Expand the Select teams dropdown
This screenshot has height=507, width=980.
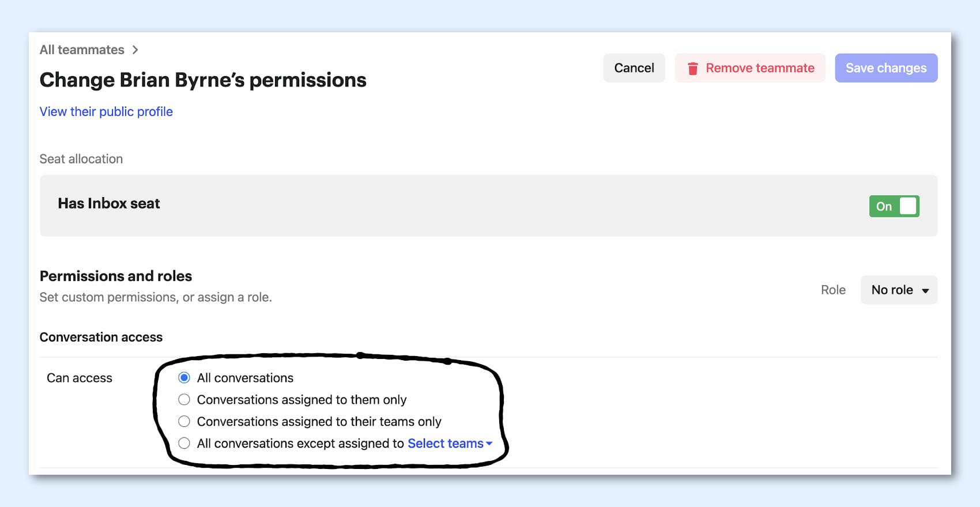446,444
